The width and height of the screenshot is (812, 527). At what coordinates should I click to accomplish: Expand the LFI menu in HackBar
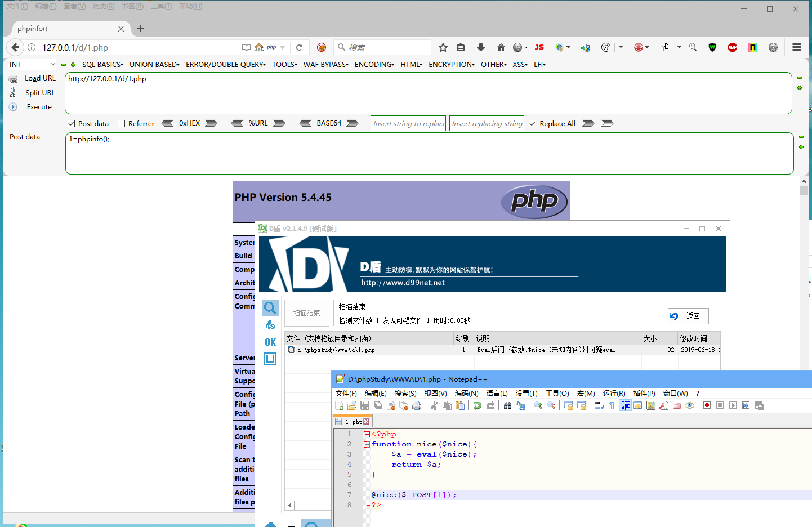click(540, 65)
